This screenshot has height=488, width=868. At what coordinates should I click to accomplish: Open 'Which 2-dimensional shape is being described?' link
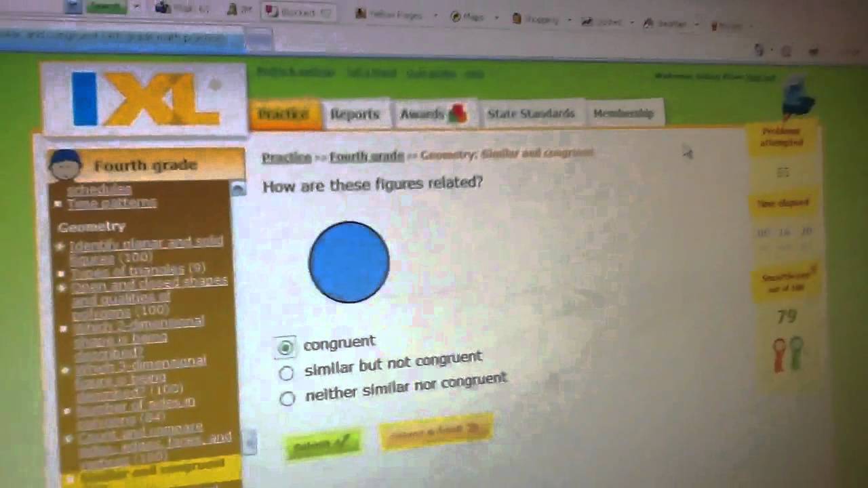coord(138,338)
